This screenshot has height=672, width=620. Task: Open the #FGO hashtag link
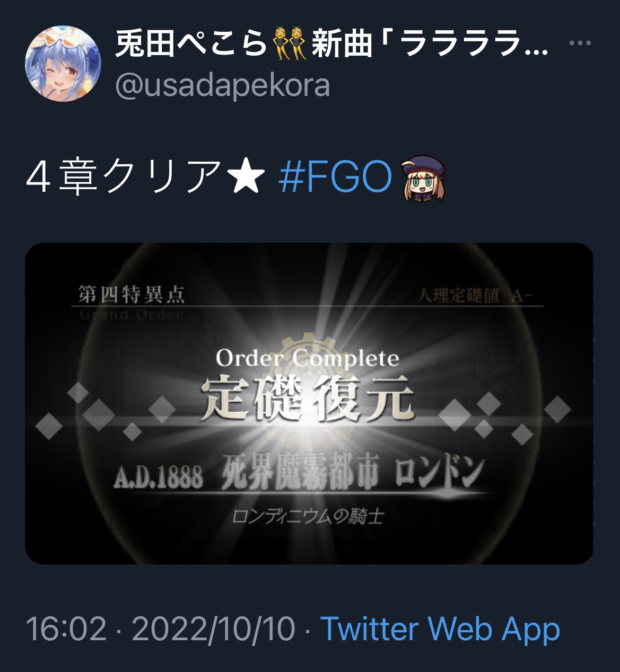[x=335, y=177]
